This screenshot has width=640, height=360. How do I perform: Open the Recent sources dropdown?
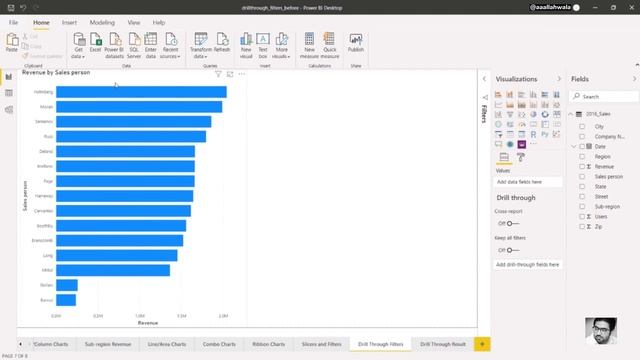click(170, 46)
